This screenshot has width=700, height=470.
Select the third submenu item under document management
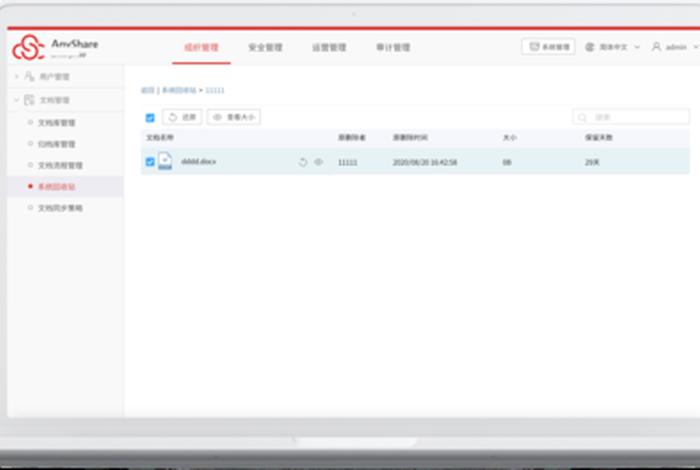tap(60, 165)
